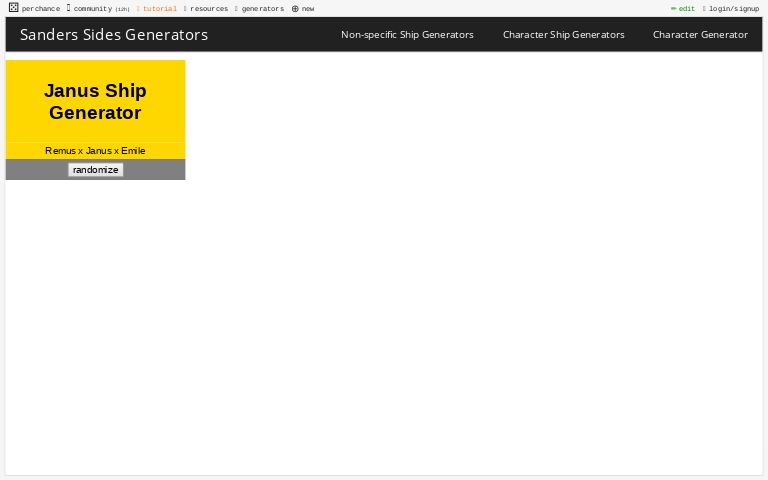Click the icon before login/signup
This screenshot has width=768, height=480.
tap(704, 9)
